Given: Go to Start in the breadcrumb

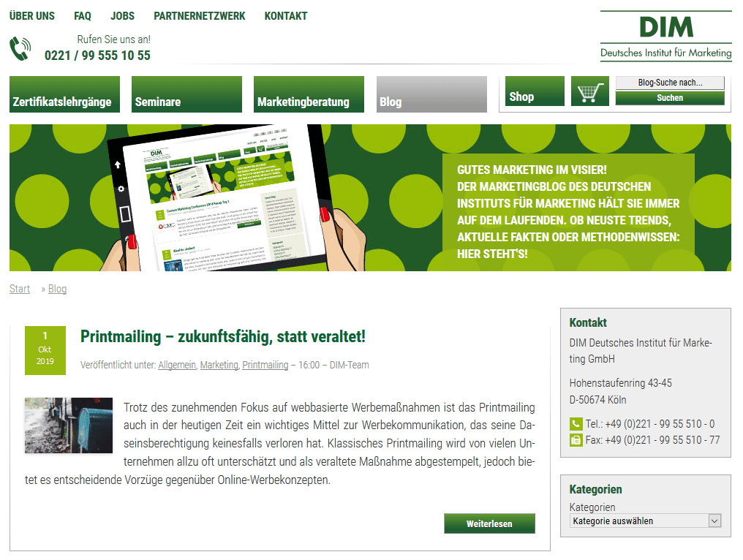Looking at the screenshot, I should point(20,289).
